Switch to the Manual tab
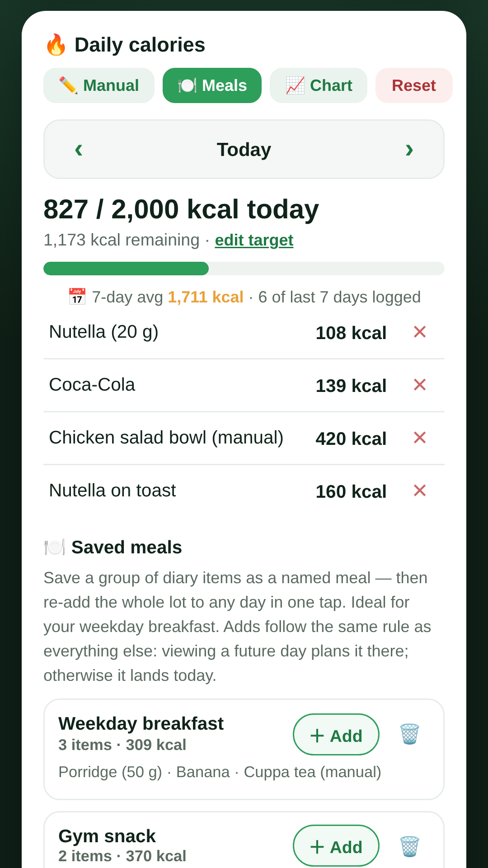488x868 pixels. tap(99, 85)
